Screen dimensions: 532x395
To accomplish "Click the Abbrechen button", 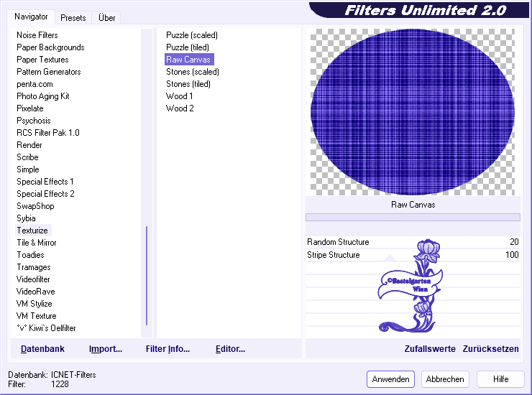I will [x=445, y=379].
